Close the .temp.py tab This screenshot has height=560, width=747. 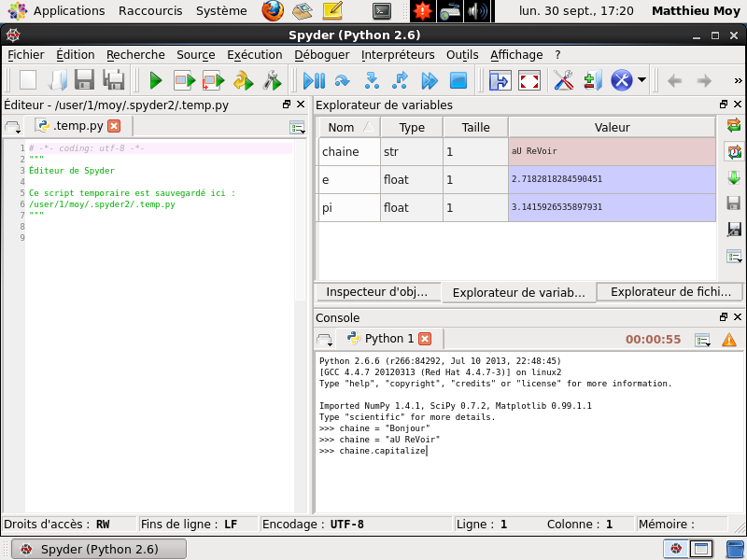tap(114, 126)
